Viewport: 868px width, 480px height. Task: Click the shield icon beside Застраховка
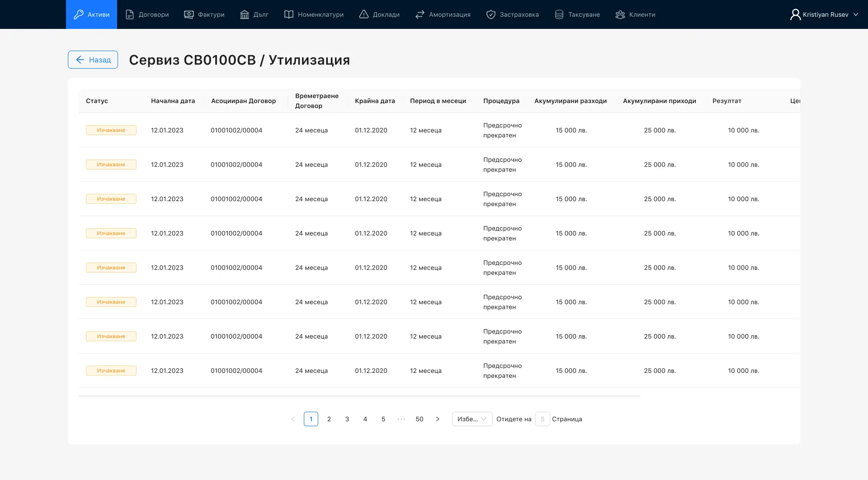(x=491, y=14)
